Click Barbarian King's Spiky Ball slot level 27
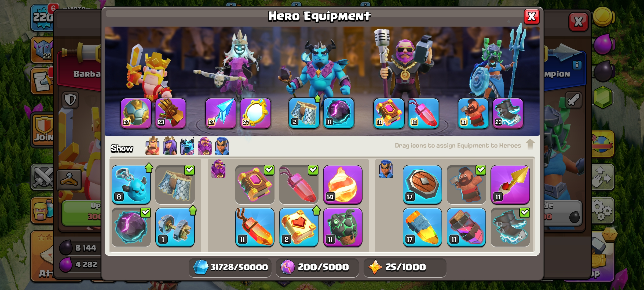 tap(136, 113)
